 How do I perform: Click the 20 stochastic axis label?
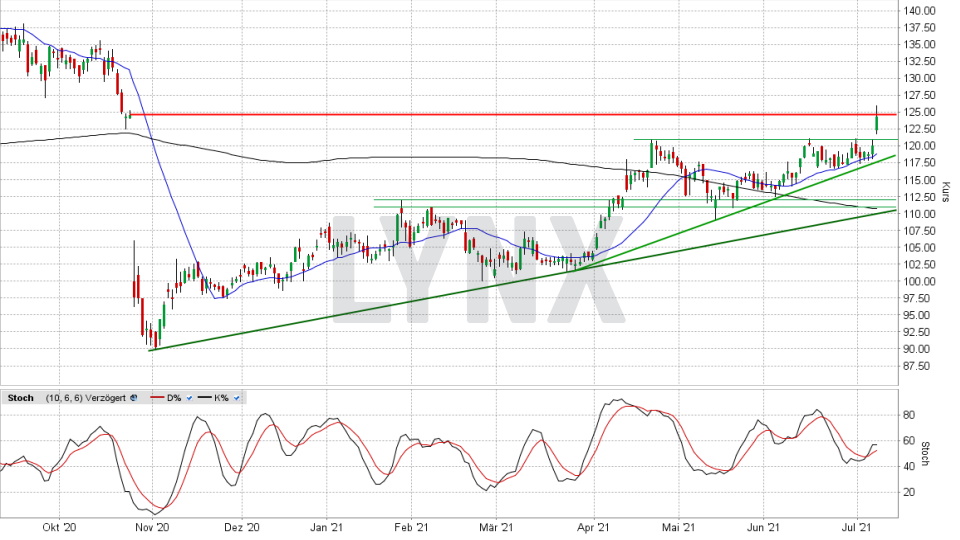tap(909, 492)
